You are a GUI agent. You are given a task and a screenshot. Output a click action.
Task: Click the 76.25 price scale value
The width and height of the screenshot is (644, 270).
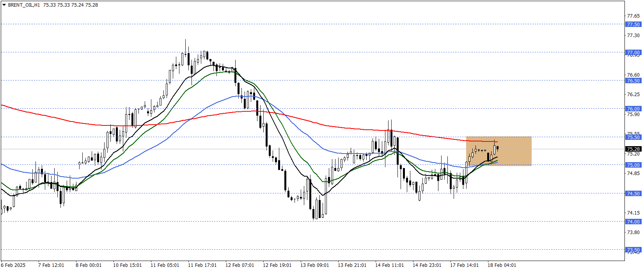pos(633,94)
